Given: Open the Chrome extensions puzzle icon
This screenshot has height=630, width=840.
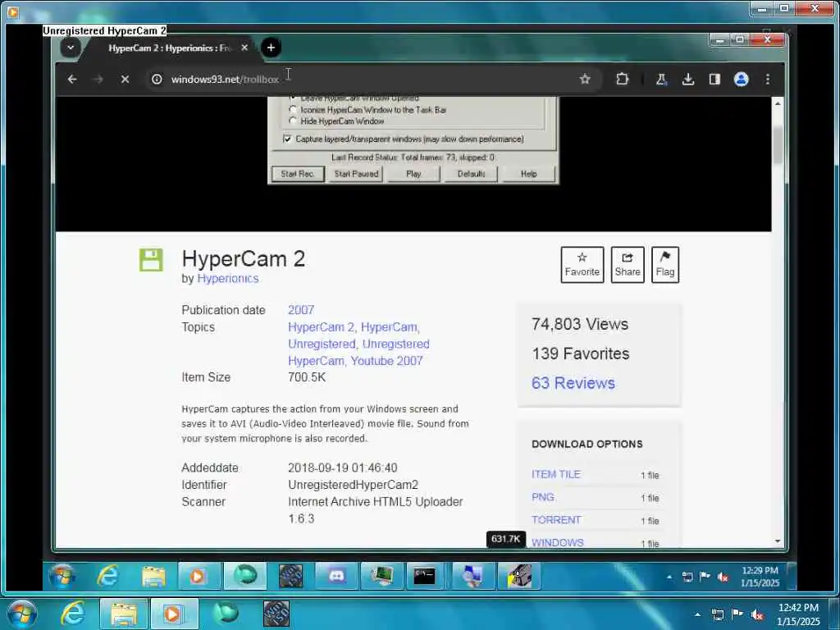Looking at the screenshot, I should coord(622,80).
